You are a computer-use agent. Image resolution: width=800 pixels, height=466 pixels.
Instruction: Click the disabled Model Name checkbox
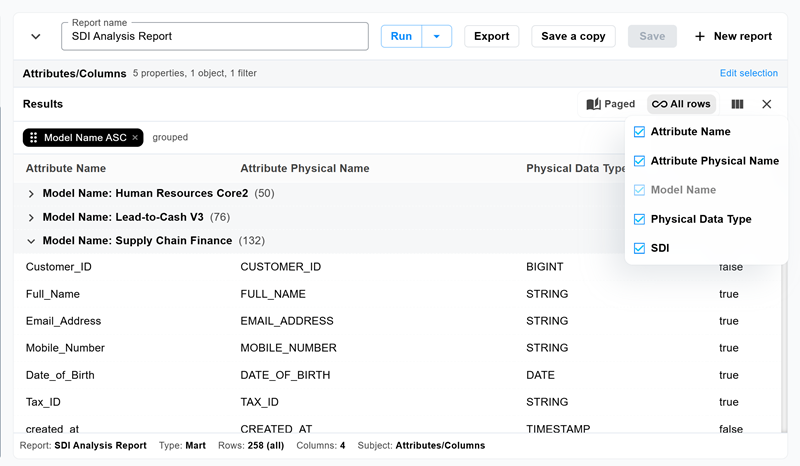639,190
